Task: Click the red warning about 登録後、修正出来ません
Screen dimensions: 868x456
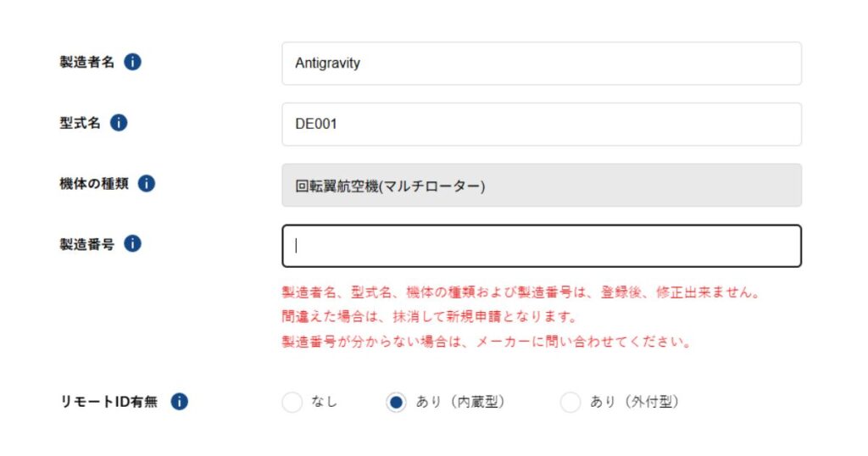Action: 520,292
